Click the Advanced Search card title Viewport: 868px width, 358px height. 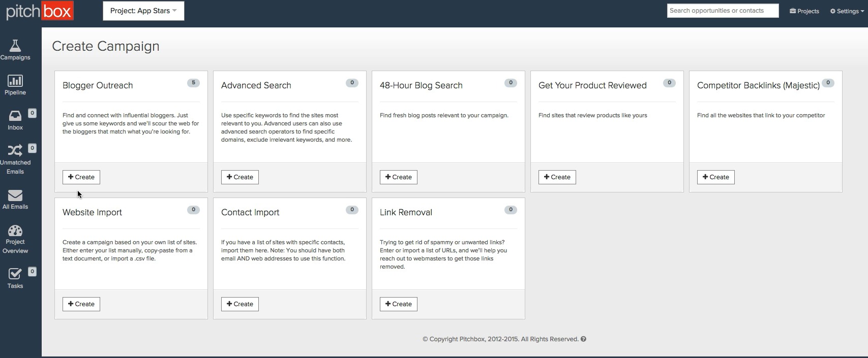coord(256,85)
